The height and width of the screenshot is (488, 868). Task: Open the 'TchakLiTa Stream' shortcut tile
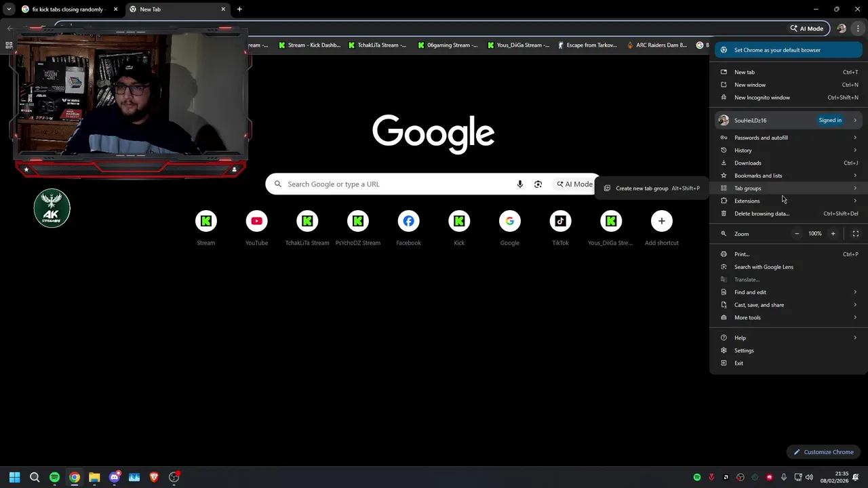coord(307,228)
